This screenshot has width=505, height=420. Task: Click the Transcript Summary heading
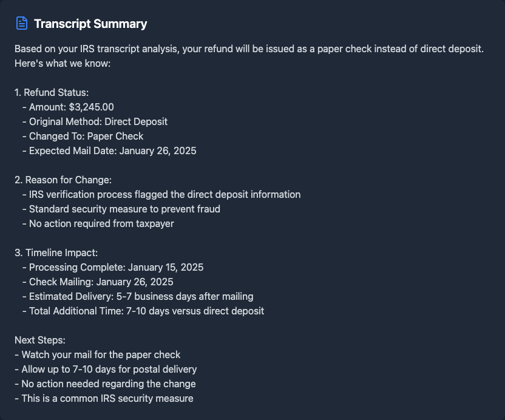[x=90, y=24]
